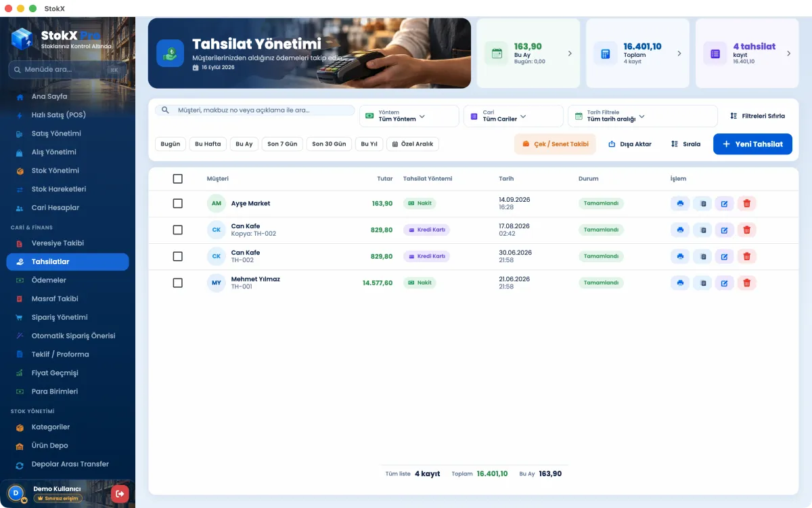Open document icon for Mehmet Yılmaz row
Screen dimensions: 812x508
tap(702, 282)
